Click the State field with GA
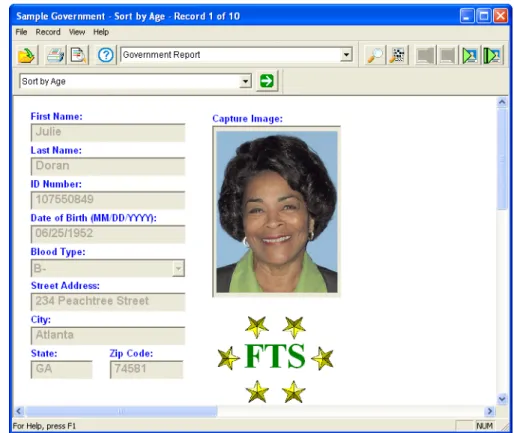The width and height of the screenshot is (514, 433). click(x=62, y=369)
